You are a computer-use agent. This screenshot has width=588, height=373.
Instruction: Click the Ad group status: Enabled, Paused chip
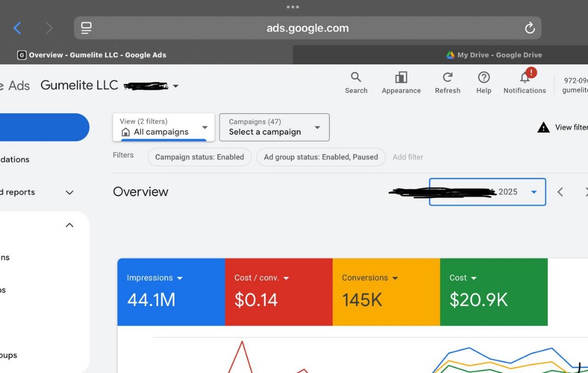pyautogui.click(x=321, y=157)
